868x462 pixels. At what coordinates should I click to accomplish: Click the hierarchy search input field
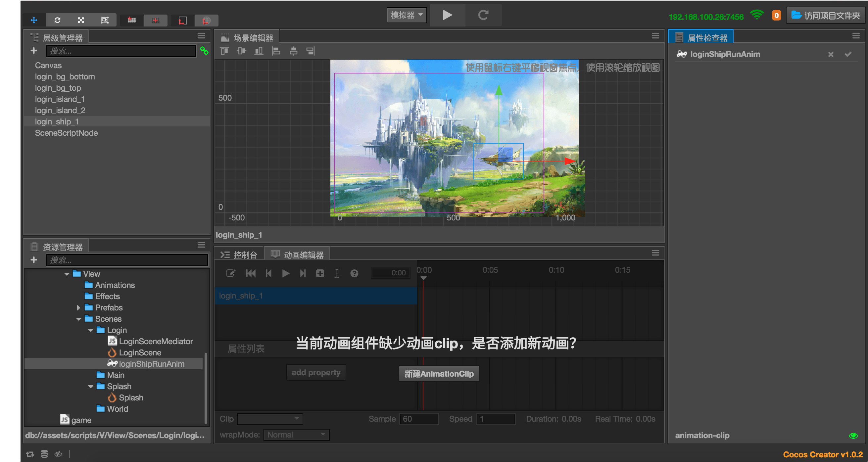(x=121, y=51)
